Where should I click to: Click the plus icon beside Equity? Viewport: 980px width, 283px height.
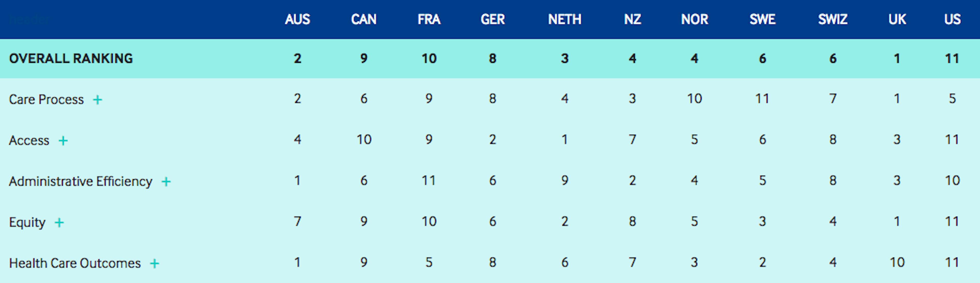[59, 223]
